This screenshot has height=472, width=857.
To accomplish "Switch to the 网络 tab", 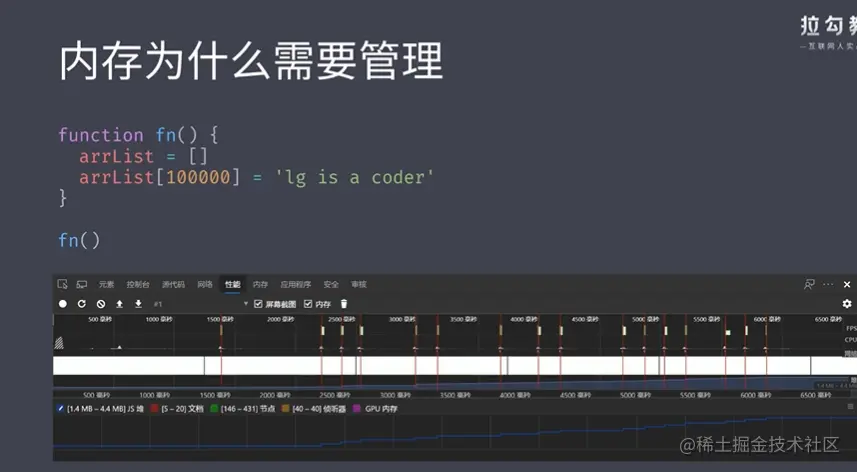I will click(x=205, y=284).
